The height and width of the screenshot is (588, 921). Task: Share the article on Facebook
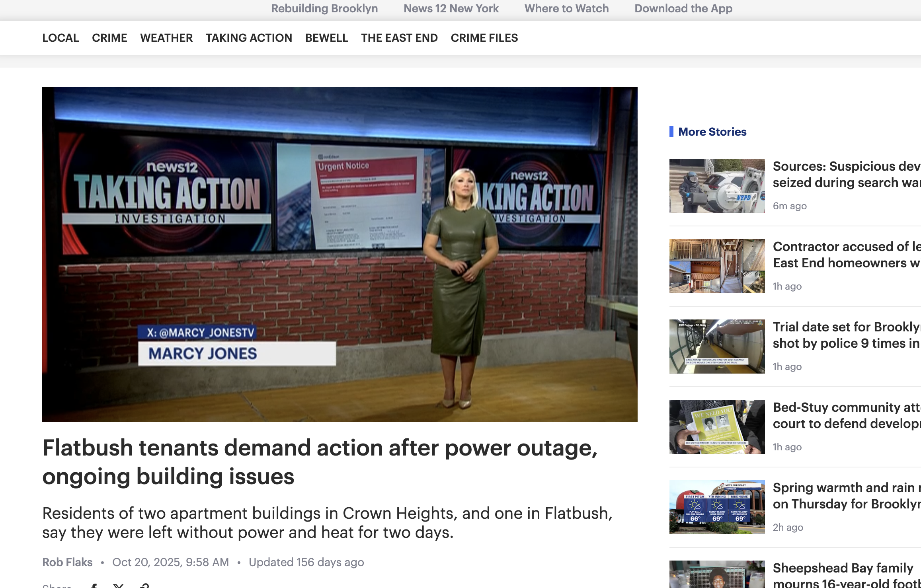94,585
